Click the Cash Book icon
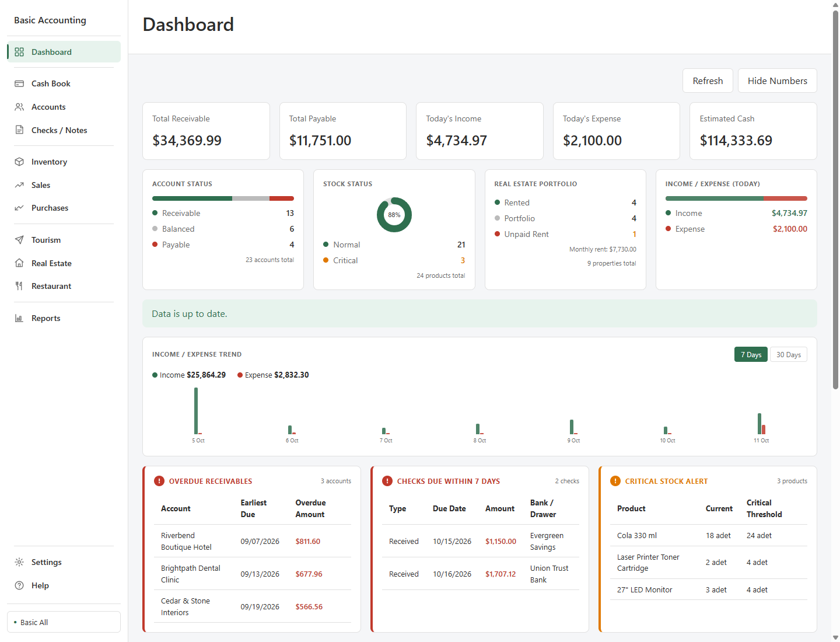Viewport: 840px width, 642px height. coord(19,83)
